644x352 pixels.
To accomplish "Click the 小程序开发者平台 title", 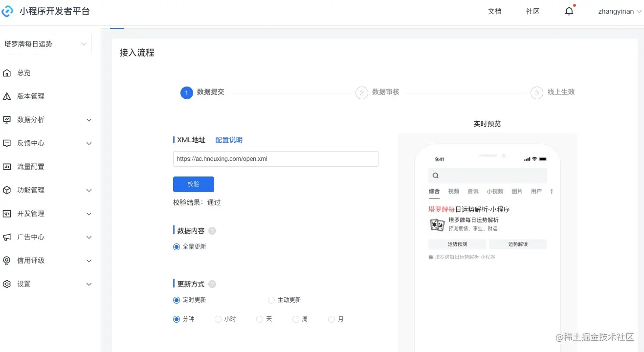I will click(55, 11).
